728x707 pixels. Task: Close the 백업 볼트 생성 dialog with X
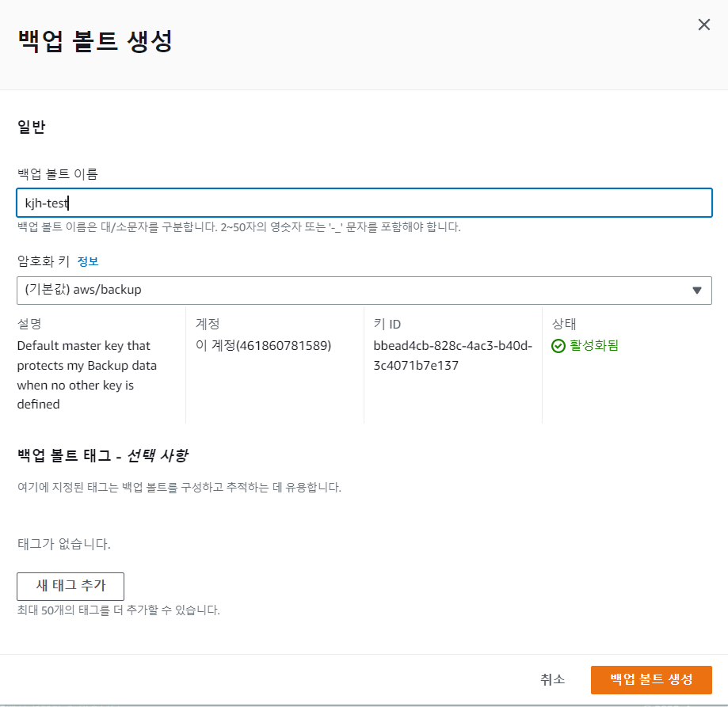click(x=704, y=25)
